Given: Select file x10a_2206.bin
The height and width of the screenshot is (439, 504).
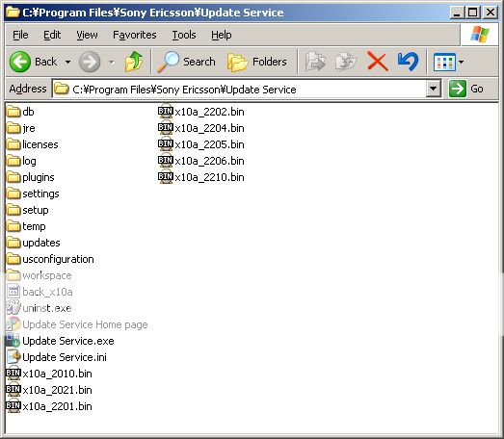Looking at the screenshot, I should (x=201, y=161).
